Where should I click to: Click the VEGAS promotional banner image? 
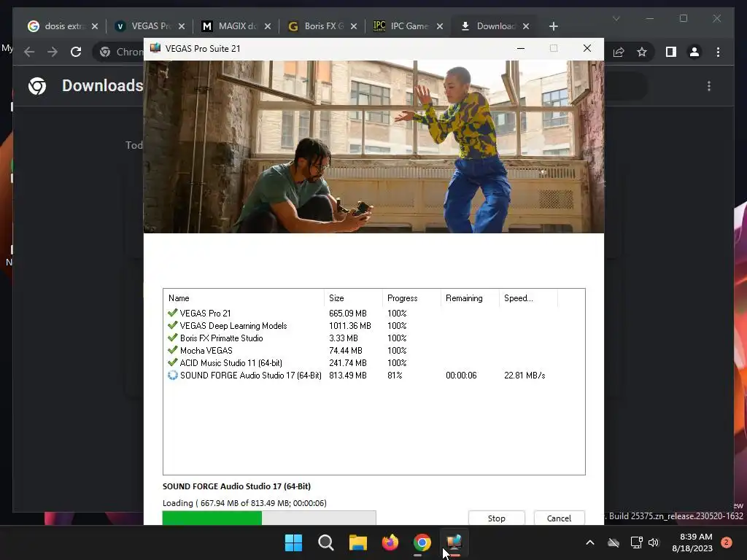point(374,147)
